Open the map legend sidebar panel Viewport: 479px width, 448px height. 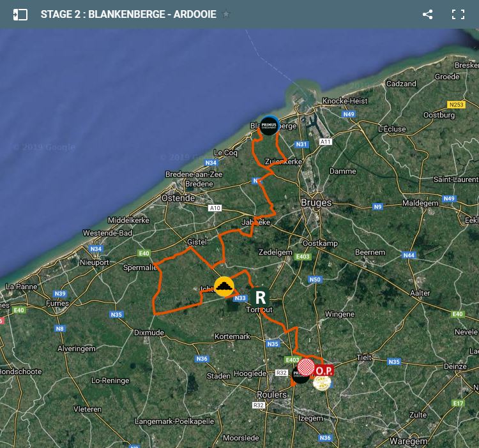tap(20, 14)
